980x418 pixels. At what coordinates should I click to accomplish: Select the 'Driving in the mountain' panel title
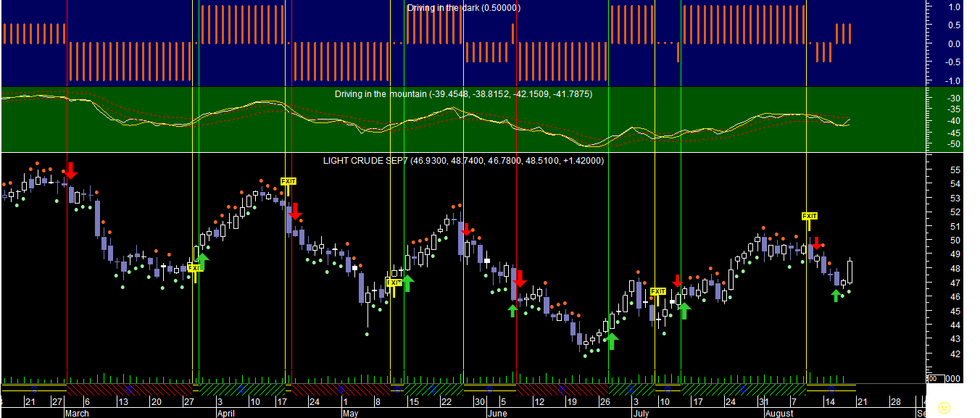click(463, 94)
